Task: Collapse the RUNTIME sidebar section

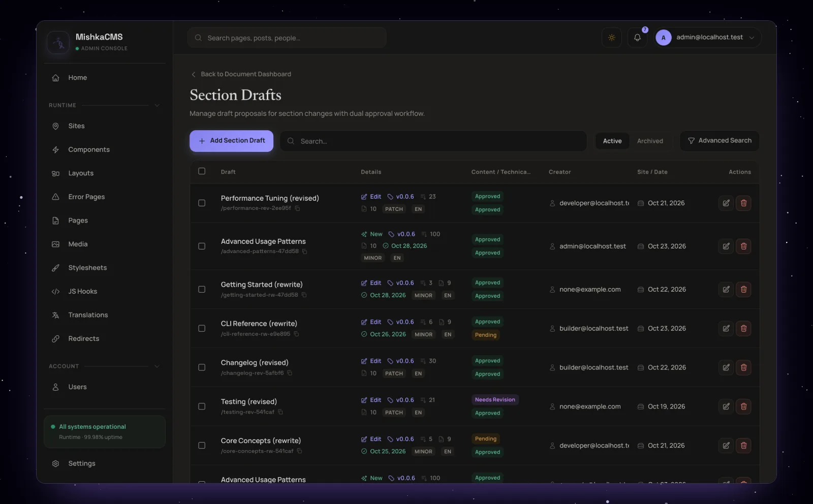Action: [x=157, y=105]
